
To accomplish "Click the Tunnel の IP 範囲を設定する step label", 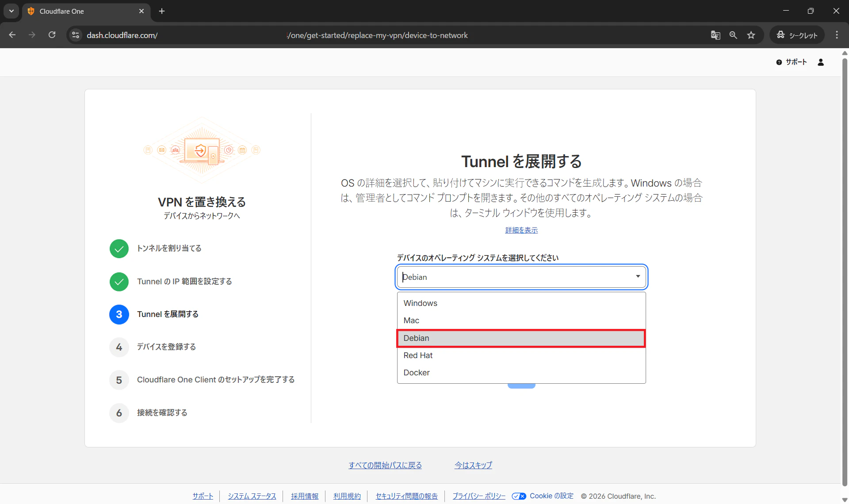I will [x=184, y=282].
